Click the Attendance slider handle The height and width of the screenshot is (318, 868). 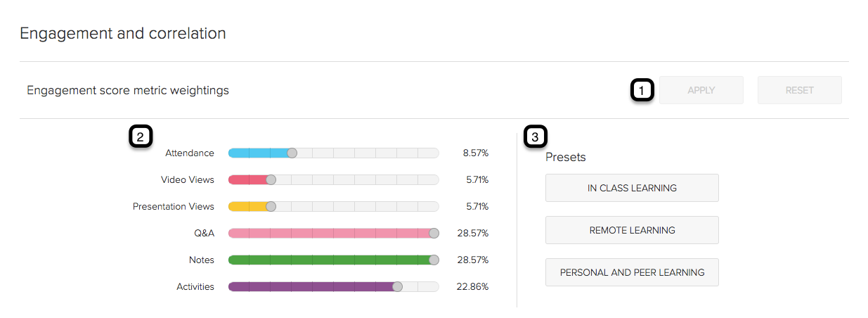[292, 153]
